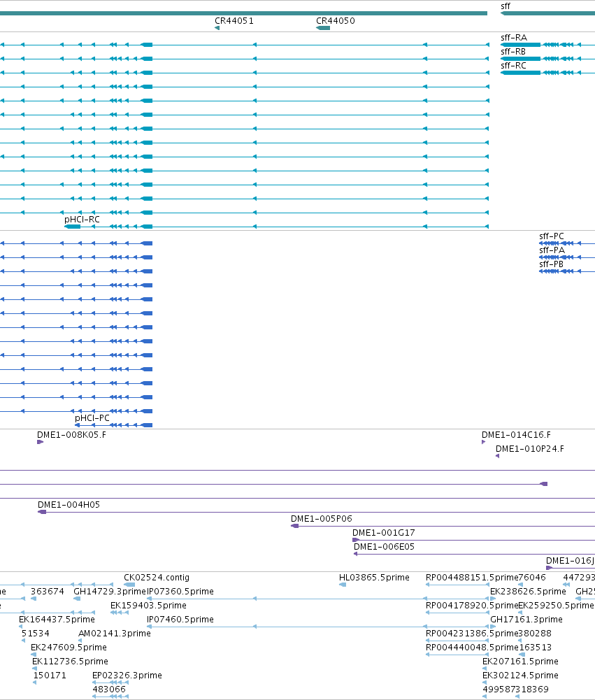
Task: Select the CR44051 gene feature arrow
Action: [x=217, y=28]
